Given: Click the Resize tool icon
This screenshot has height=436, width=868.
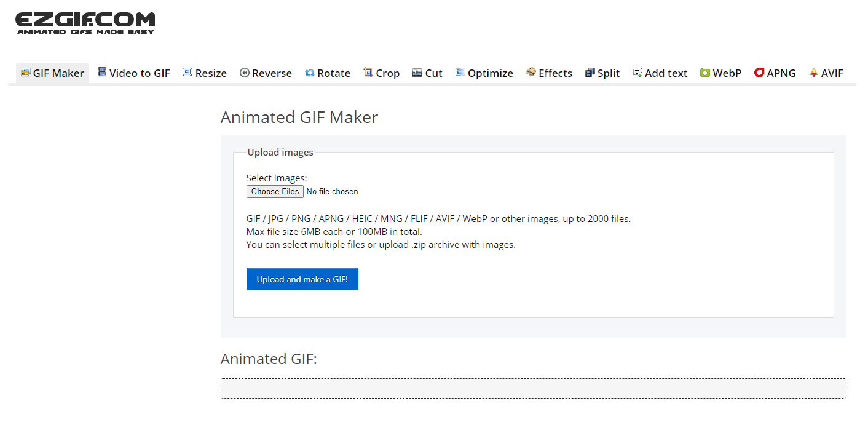Looking at the screenshot, I should pos(187,73).
